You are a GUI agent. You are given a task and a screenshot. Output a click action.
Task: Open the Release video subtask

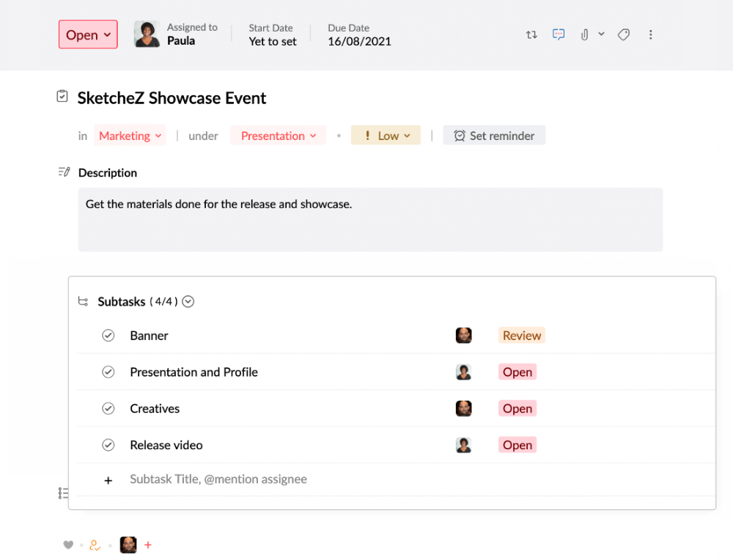[166, 445]
